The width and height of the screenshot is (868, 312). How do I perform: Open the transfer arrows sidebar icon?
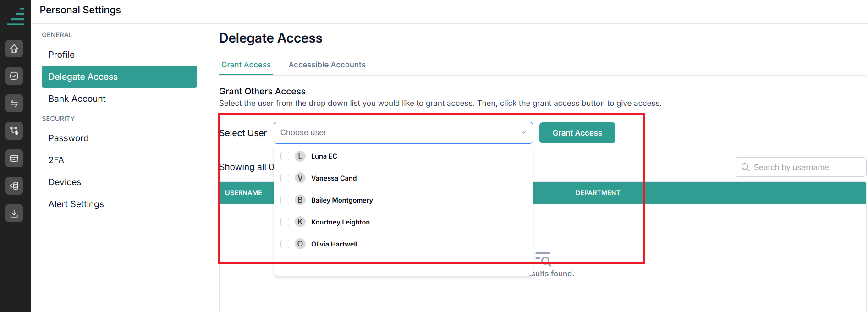click(x=14, y=104)
